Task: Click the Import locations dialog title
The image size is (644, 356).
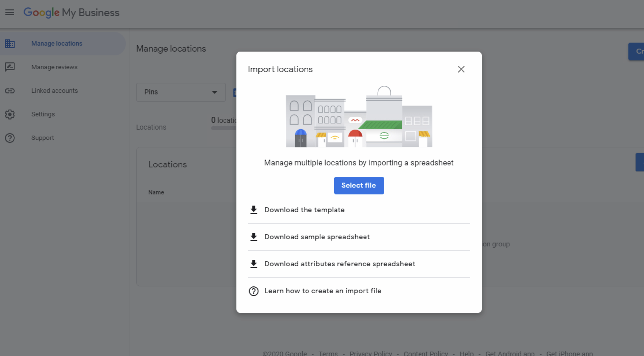Action: pos(280,69)
